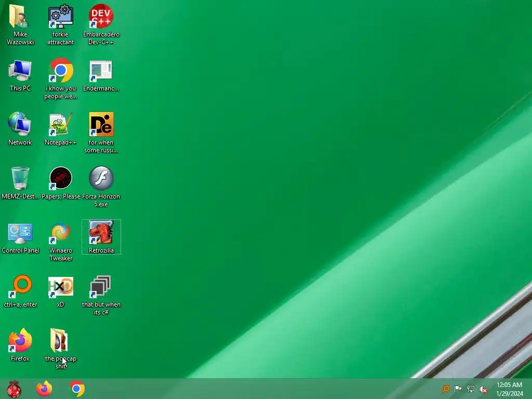532x399 pixels.
Task: Select the Network desktop icon
Action: pyautogui.click(x=20, y=129)
